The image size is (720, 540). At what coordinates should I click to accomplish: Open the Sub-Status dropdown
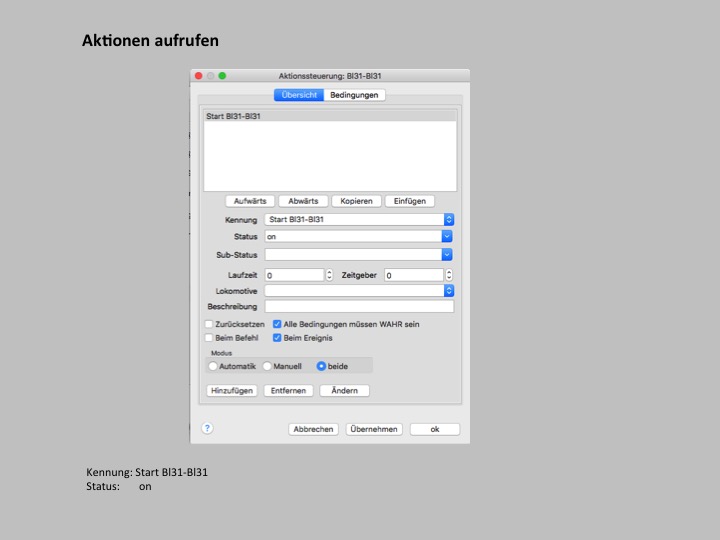pyautogui.click(x=447, y=255)
